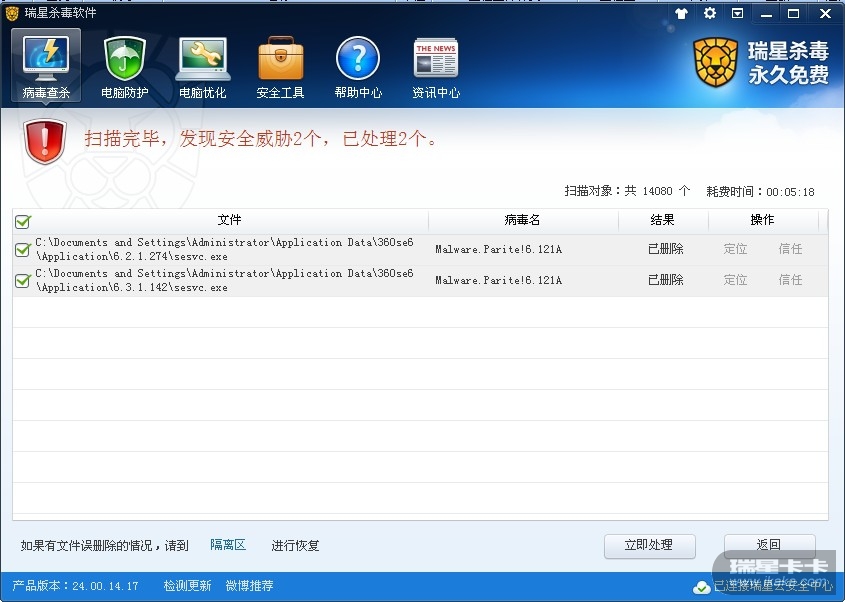Image resolution: width=845 pixels, height=602 pixels.
Task: Click the 文件 column header
Action: click(229, 220)
